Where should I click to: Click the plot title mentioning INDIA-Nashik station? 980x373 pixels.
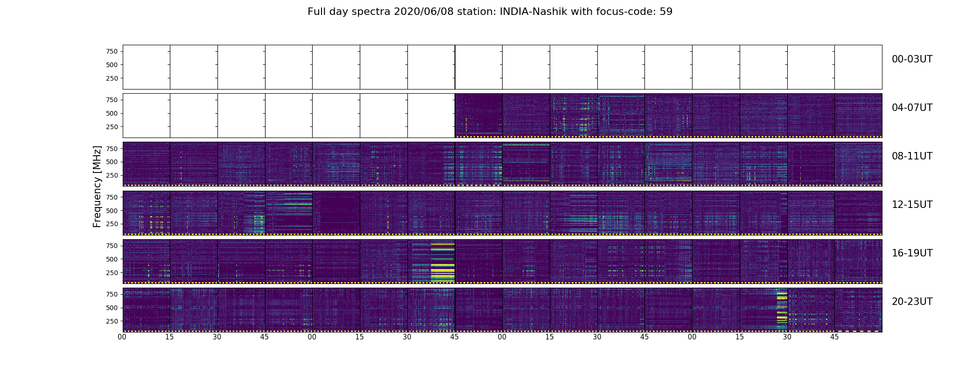click(490, 12)
